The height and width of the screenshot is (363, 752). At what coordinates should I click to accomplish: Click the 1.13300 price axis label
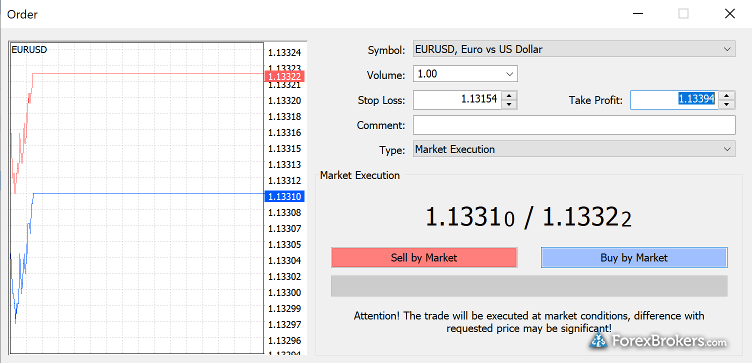(x=284, y=293)
